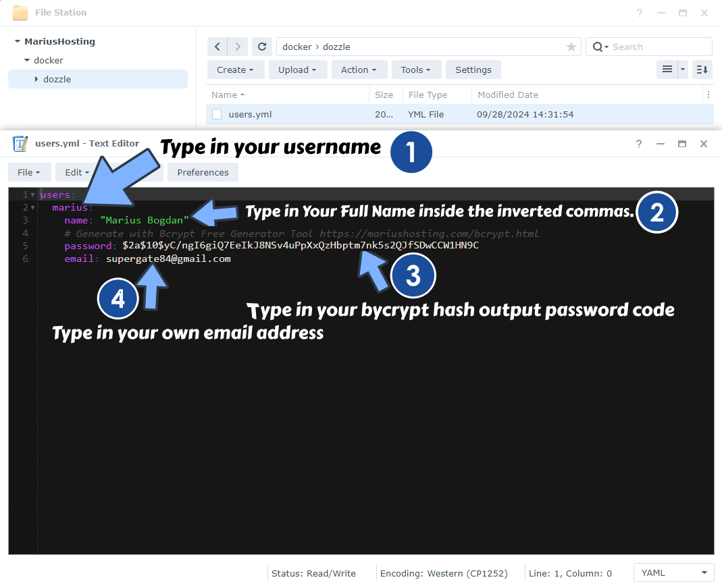Screen dimensions: 722x588
Task: Fold line 1 users block
Action: [x=32, y=194]
